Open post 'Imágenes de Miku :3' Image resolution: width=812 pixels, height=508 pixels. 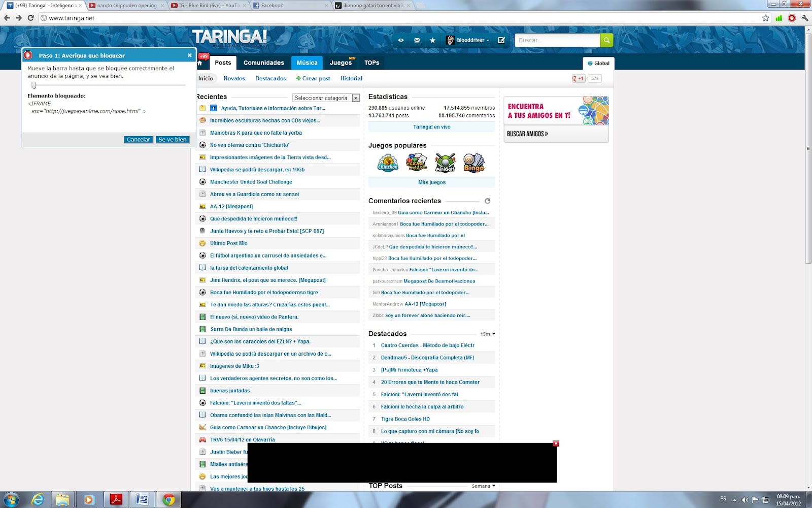click(234, 366)
